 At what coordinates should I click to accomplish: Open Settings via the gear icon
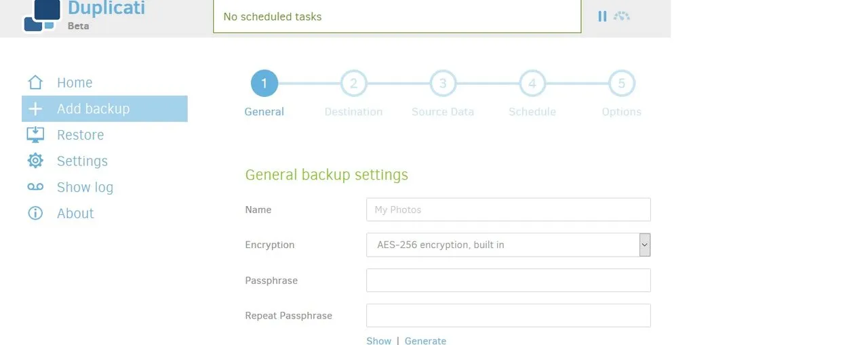35,161
